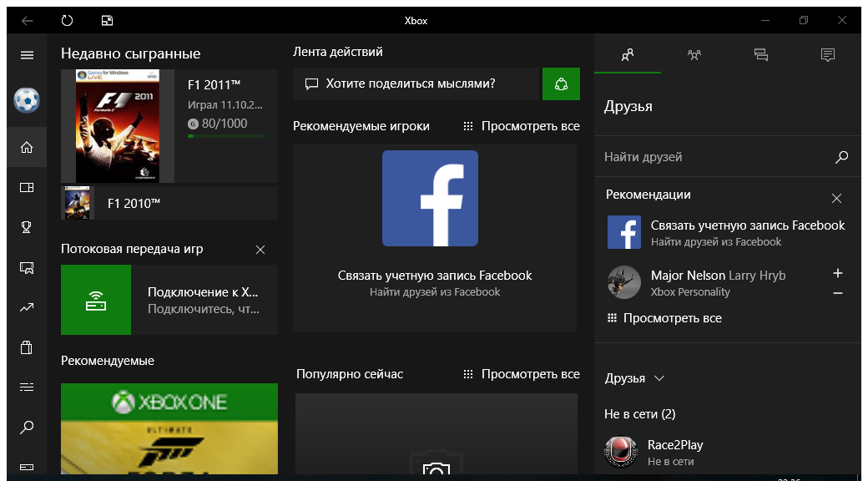Image resolution: width=868 pixels, height=481 pixels.
Task: Click Просмотреть все under Рекомендации
Action: 664,318
